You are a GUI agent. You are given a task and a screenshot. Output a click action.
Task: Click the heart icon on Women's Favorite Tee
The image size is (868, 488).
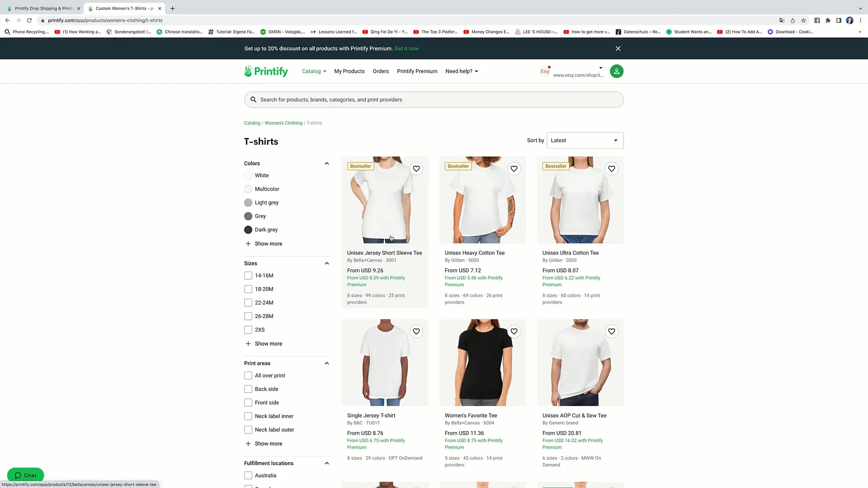[x=514, y=331]
